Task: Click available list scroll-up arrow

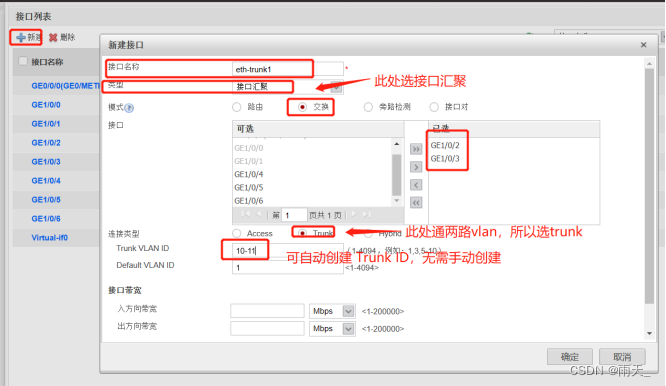Action: [397, 144]
